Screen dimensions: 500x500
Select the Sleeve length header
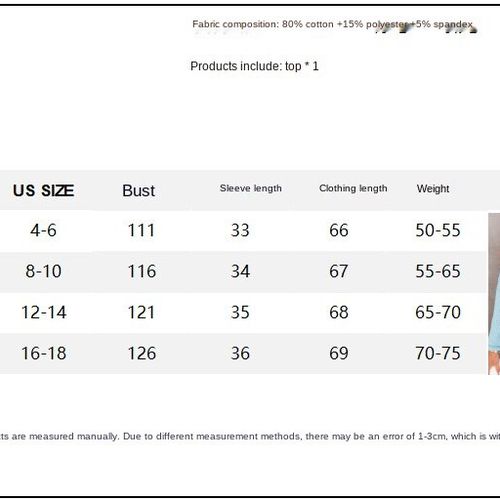click(251, 189)
